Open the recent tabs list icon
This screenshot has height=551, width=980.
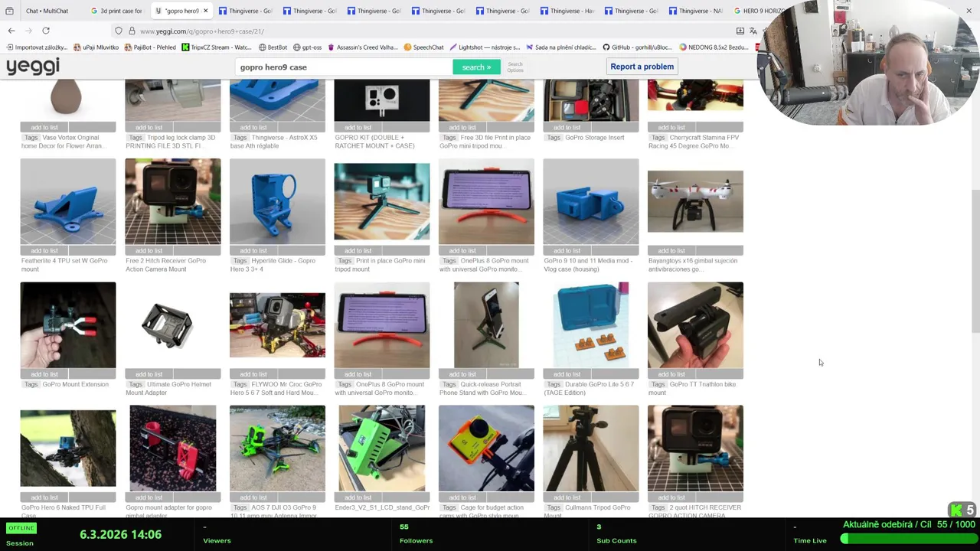pyautogui.click(x=9, y=11)
